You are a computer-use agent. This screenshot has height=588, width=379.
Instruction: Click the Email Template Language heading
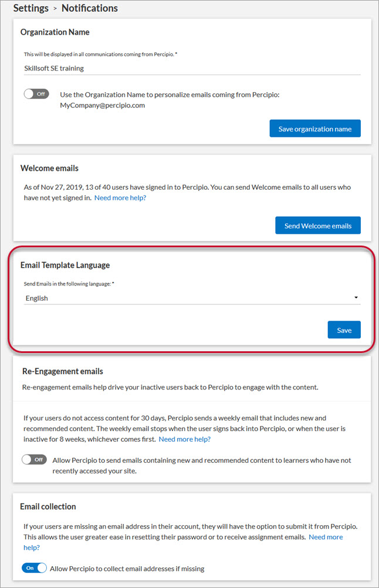[65, 265]
